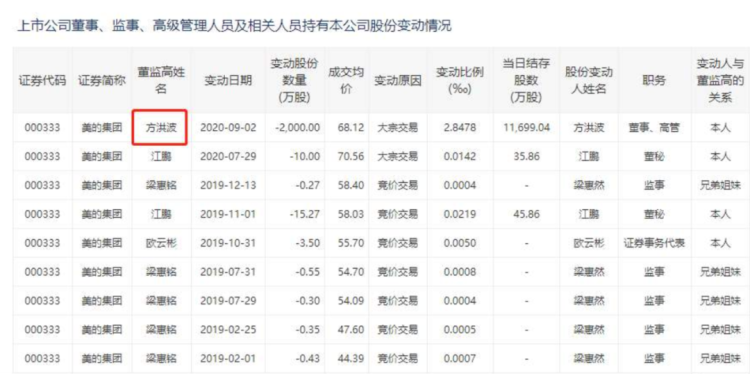Screen dimensions: 750x374
Task: Click the 成交均价 column header
Action: coord(346,80)
